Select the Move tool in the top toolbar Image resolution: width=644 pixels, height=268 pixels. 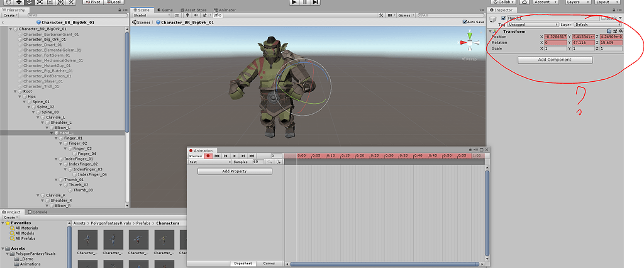(x=19, y=2)
